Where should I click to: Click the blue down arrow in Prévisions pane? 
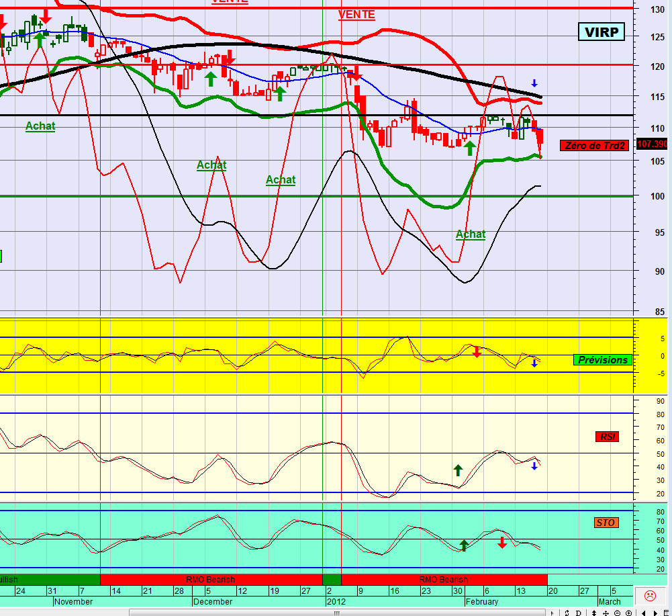pos(534,363)
